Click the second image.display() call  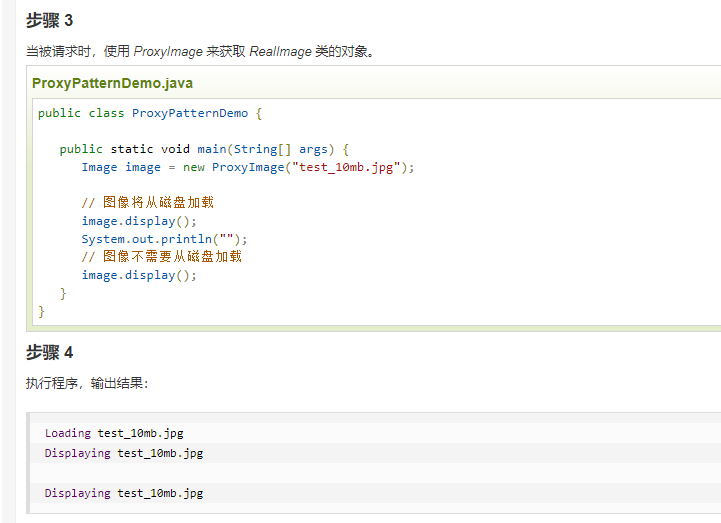[139, 275]
